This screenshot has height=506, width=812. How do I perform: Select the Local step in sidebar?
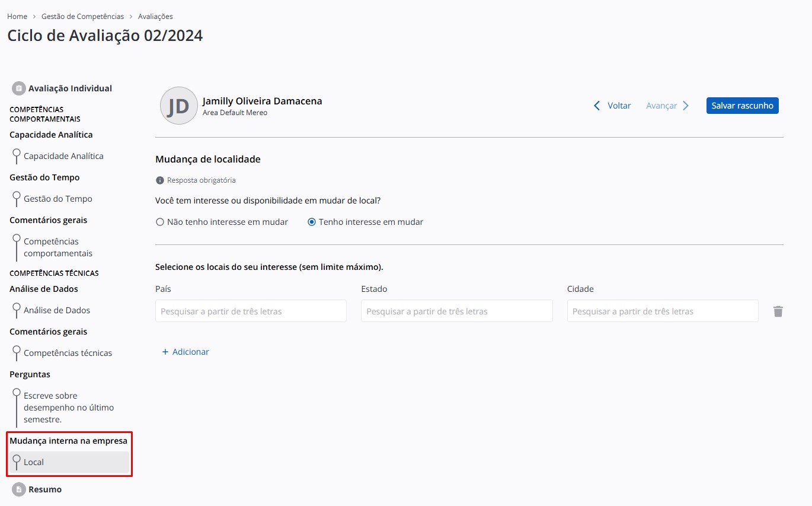click(34, 462)
